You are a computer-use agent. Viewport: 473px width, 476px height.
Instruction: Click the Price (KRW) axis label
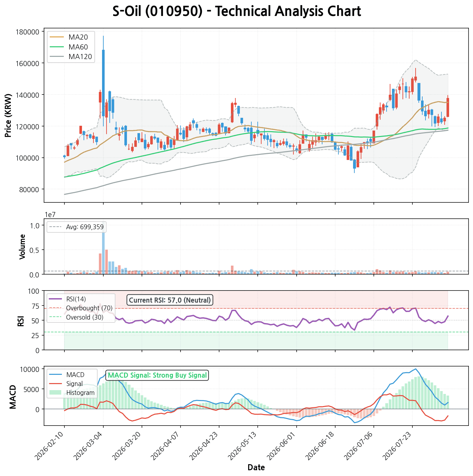tap(9, 115)
